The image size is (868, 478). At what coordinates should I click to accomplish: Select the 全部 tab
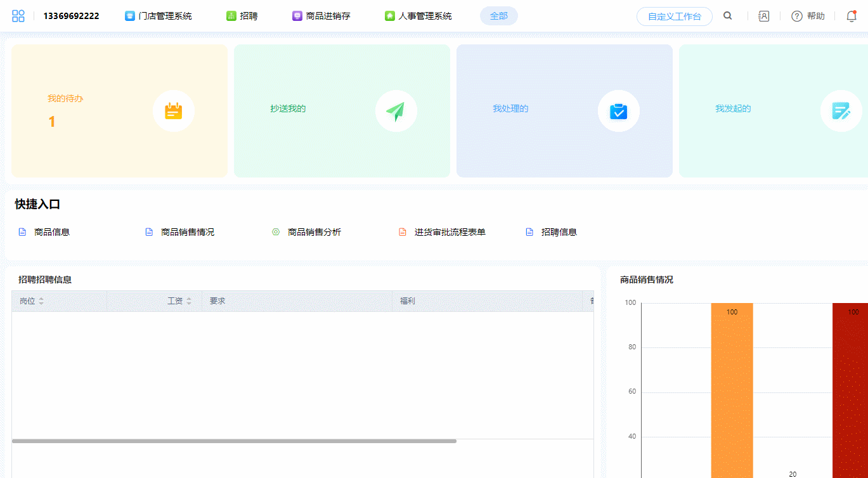499,16
